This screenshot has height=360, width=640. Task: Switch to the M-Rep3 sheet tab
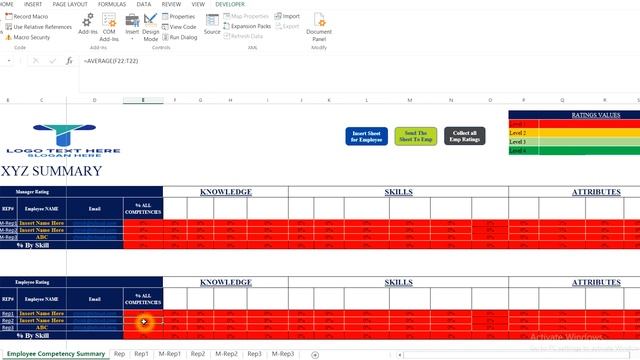283,354
